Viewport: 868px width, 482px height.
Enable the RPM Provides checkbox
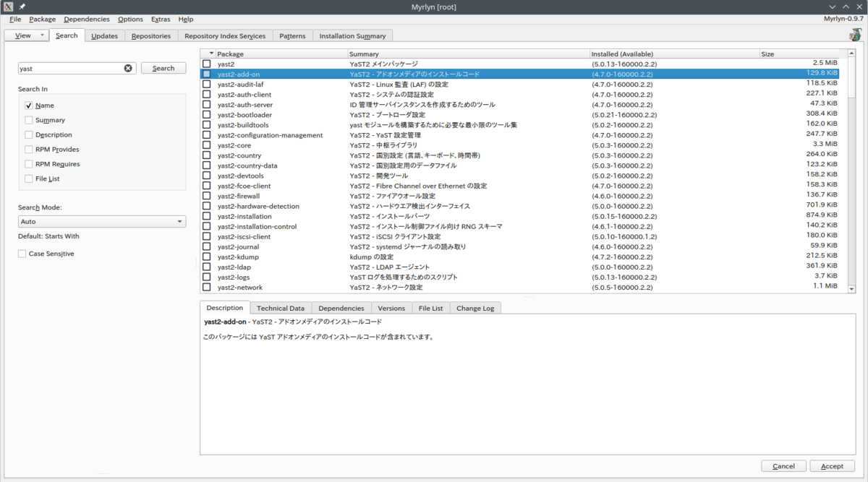pos(29,150)
